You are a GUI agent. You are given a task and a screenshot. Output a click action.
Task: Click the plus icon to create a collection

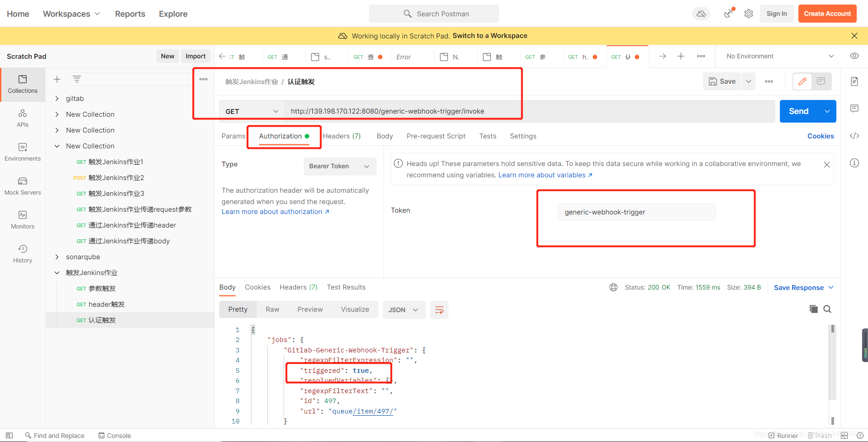click(x=57, y=79)
